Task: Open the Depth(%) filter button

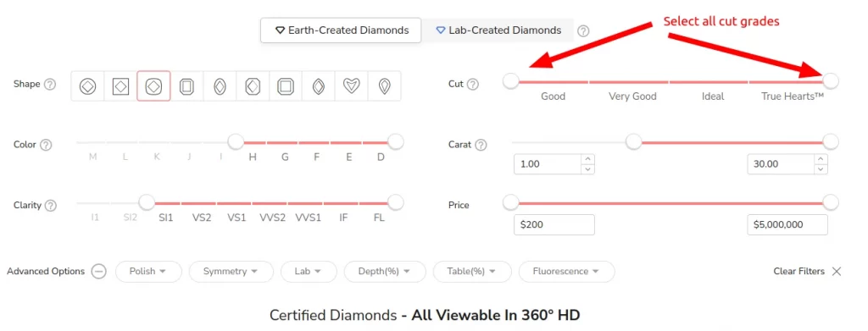Action: tap(385, 272)
